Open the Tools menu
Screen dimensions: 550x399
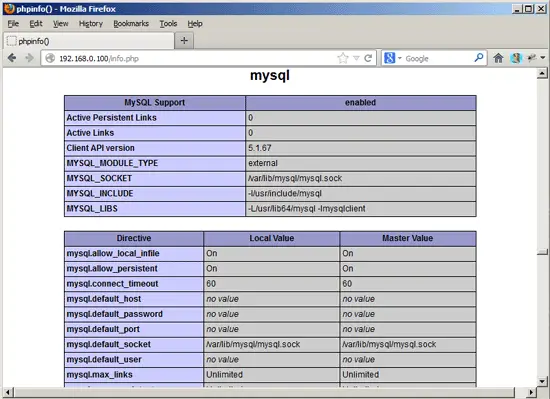pos(168,23)
